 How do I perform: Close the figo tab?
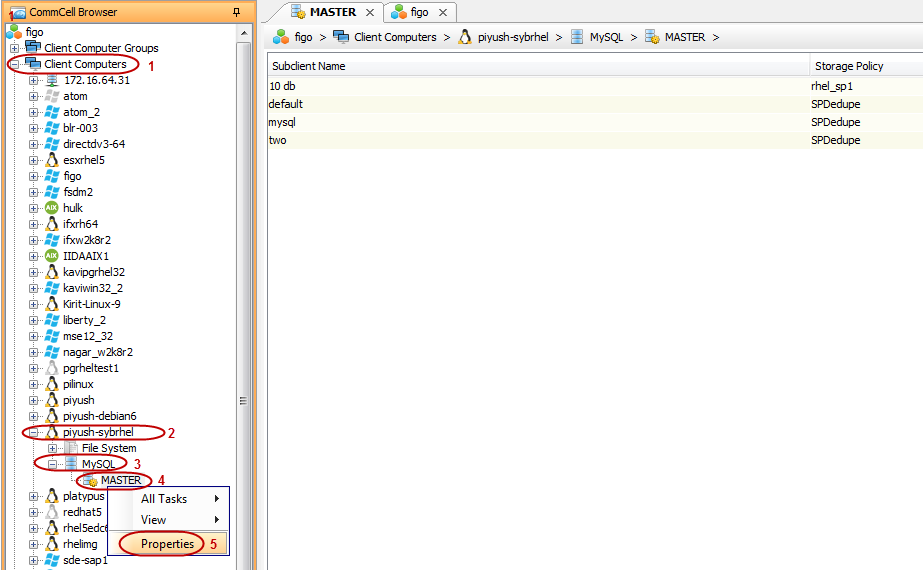coord(443,12)
